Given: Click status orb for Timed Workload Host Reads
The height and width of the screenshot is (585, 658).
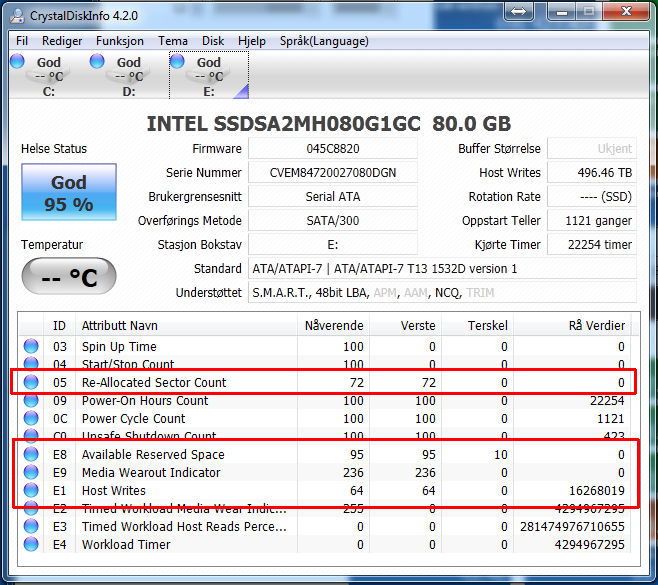Looking at the screenshot, I should 31,526.
